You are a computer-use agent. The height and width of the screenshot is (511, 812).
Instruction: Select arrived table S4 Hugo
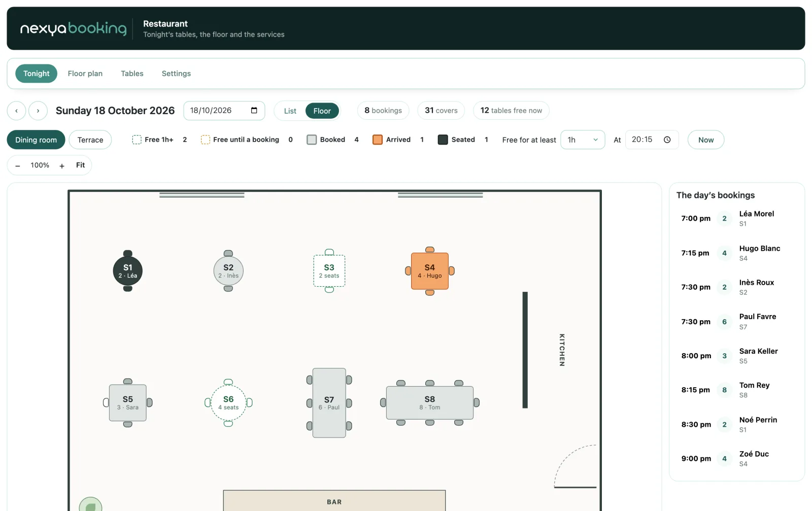430,271
